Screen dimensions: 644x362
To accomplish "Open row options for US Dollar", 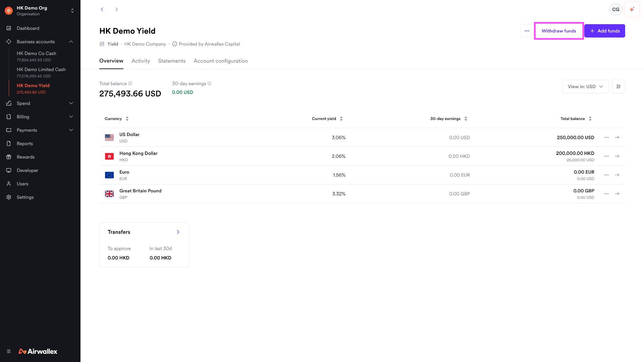I will pyautogui.click(x=606, y=137).
